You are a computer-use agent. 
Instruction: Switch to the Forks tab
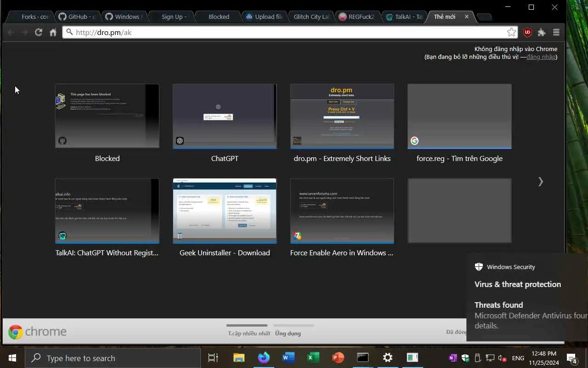point(31,17)
